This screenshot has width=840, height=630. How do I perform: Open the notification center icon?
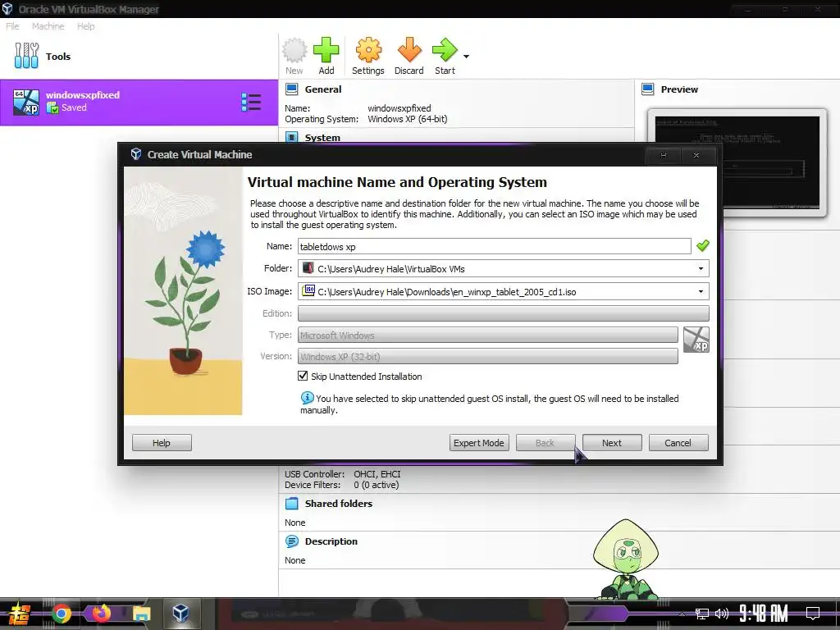click(x=813, y=614)
